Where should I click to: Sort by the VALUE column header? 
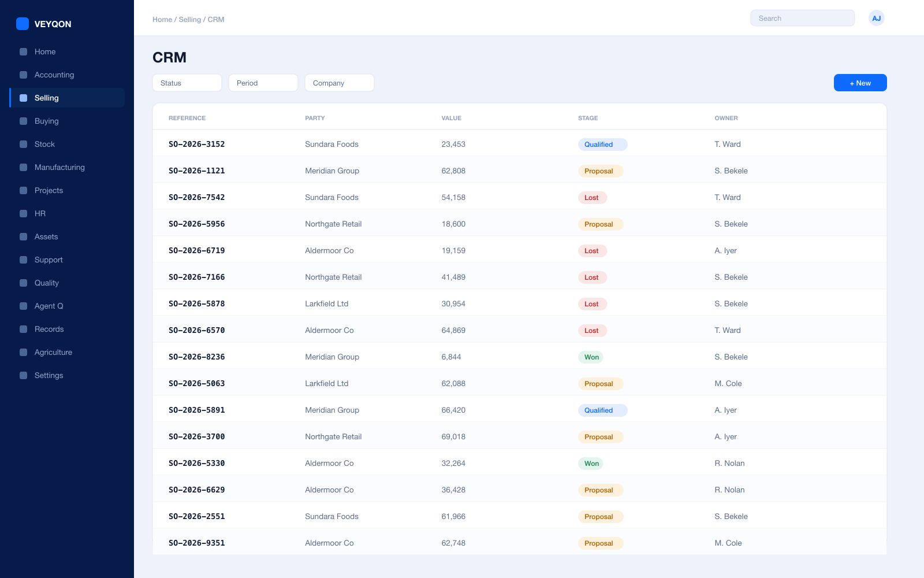(x=452, y=118)
